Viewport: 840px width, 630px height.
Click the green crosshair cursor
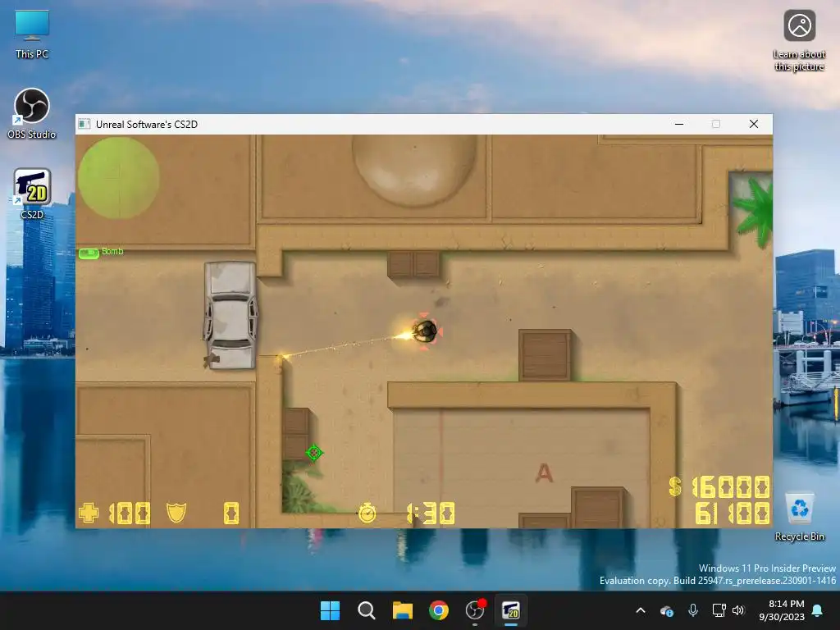[x=314, y=453]
